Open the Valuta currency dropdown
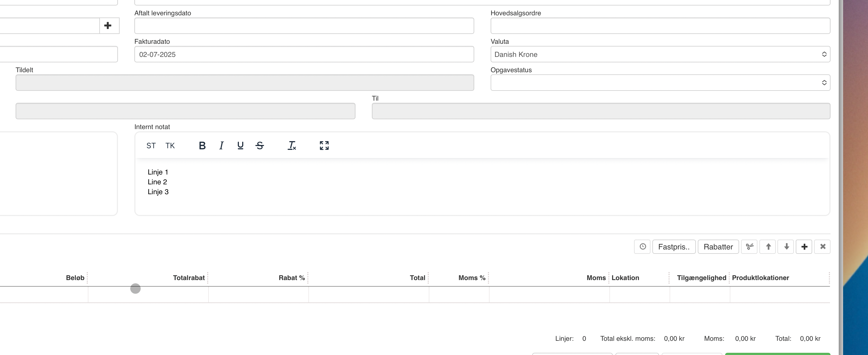Viewport: 868px width, 355px height. coord(660,54)
